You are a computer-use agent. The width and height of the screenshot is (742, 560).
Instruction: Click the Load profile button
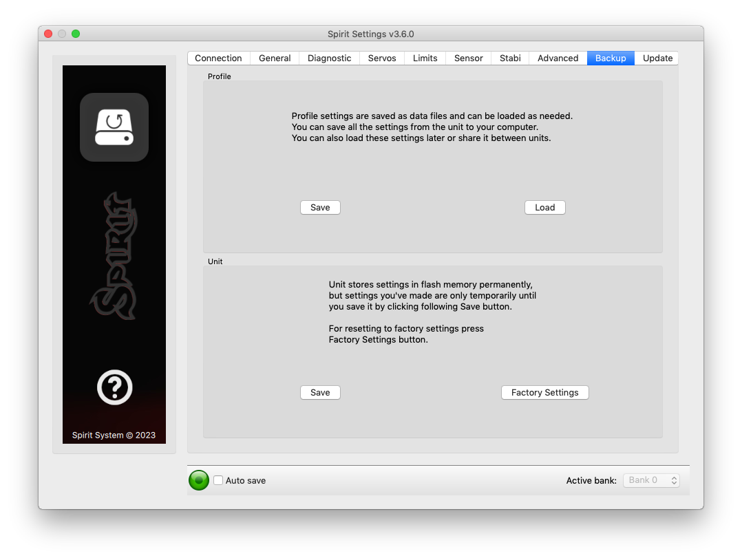(544, 208)
